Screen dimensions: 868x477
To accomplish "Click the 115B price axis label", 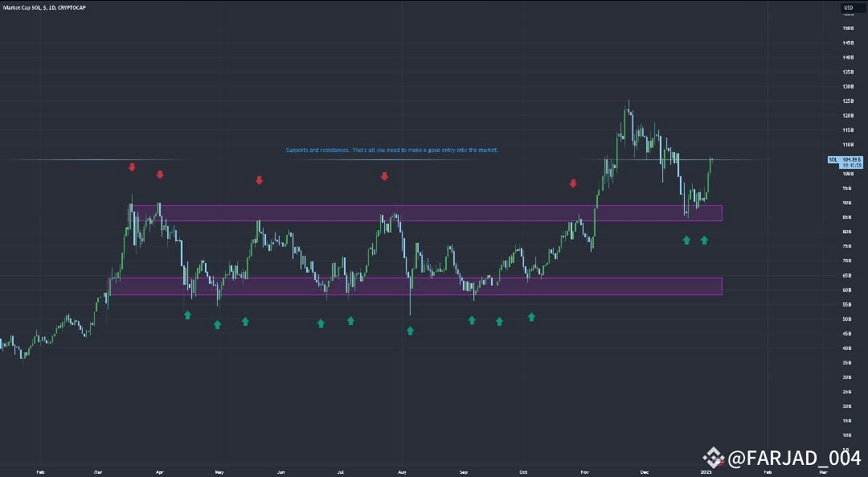I will (848, 130).
